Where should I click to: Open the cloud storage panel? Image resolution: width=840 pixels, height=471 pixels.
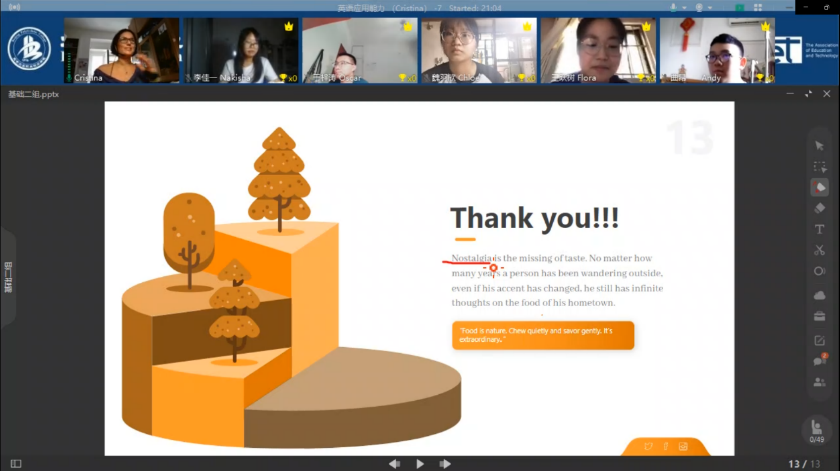pyautogui.click(x=819, y=295)
